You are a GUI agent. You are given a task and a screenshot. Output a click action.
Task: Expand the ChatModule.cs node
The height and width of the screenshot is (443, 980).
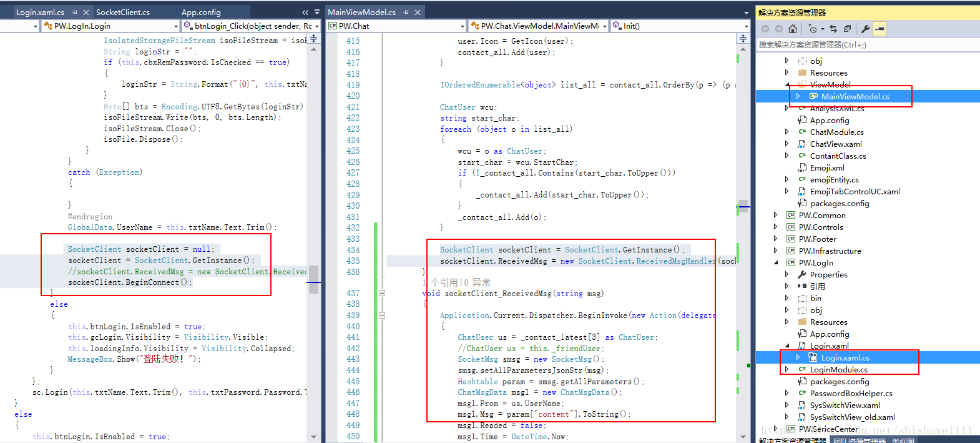click(787, 132)
